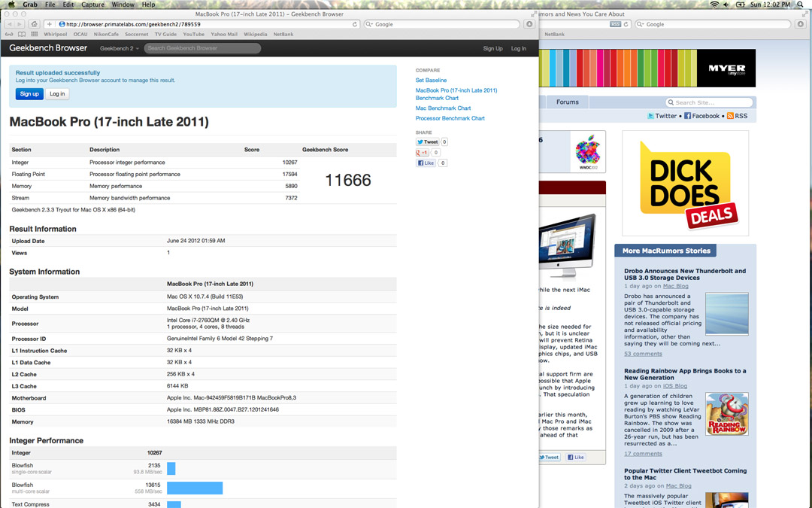
Task: Switch to the Forums tab on MacRumors
Action: [x=567, y=102]
